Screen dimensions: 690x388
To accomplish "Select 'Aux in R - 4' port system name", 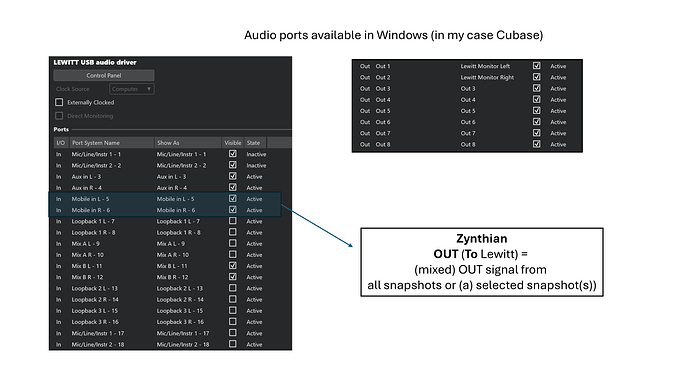I will (86, 188).
